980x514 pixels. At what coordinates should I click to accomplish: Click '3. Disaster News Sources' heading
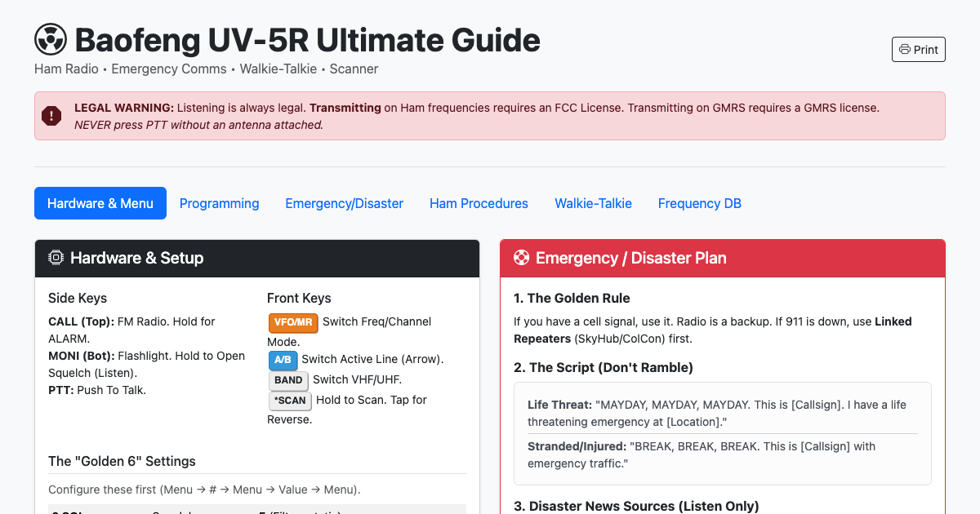pyautogui.click(x=636, y=506)
